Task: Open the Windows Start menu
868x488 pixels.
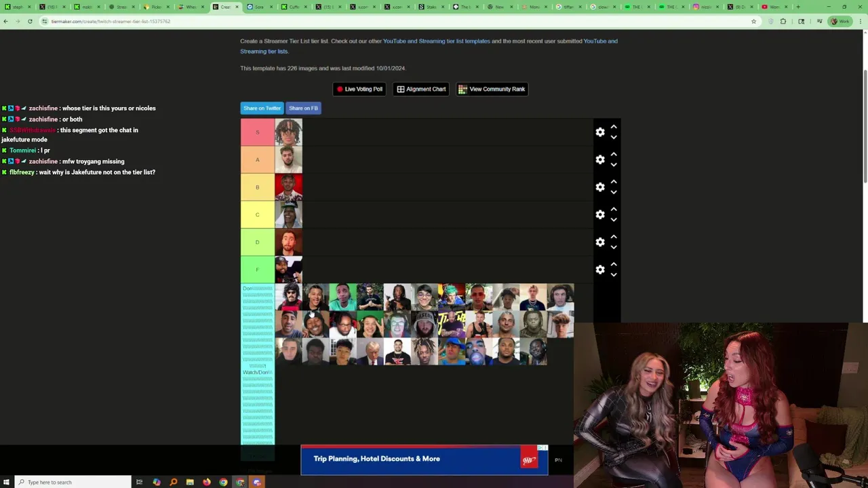Action: [x=7, y=482]
